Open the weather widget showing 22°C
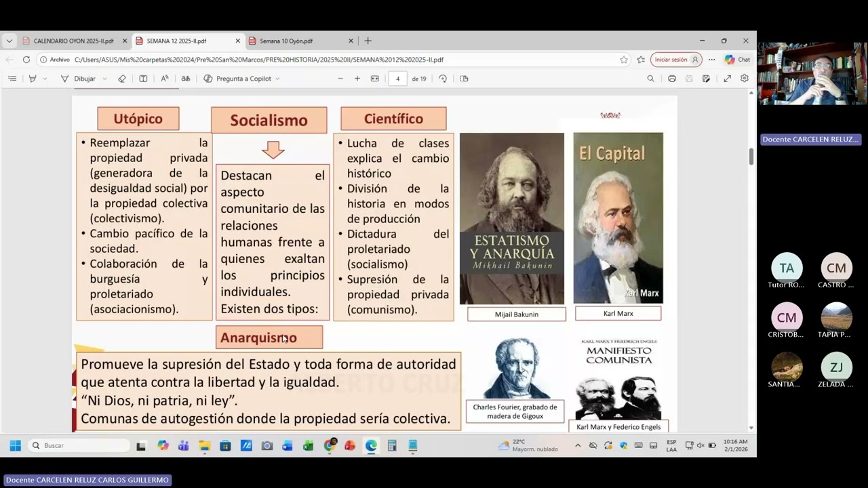Viewport: 868px width, 488px height. [x=528, y=445]
